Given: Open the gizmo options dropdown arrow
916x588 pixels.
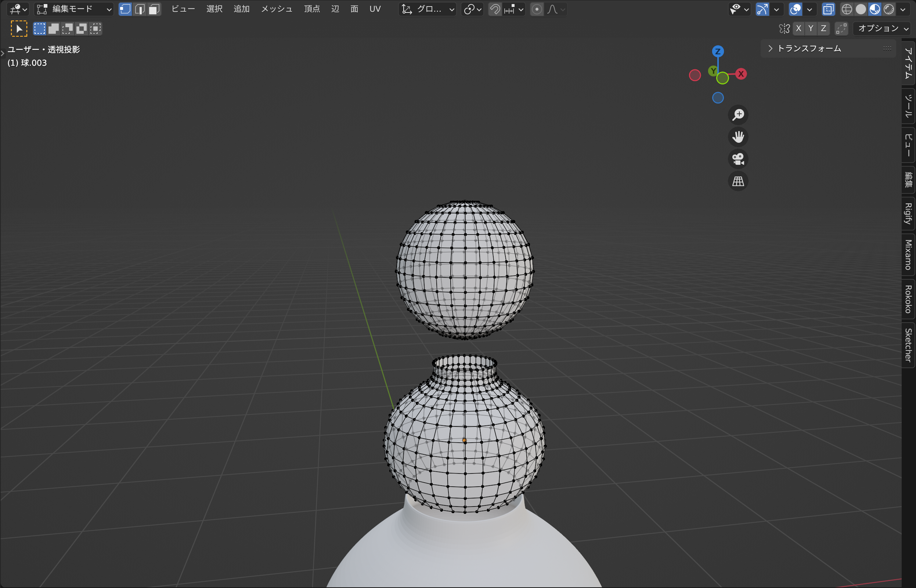Looking at the screenshot, I should click(776, 9).
